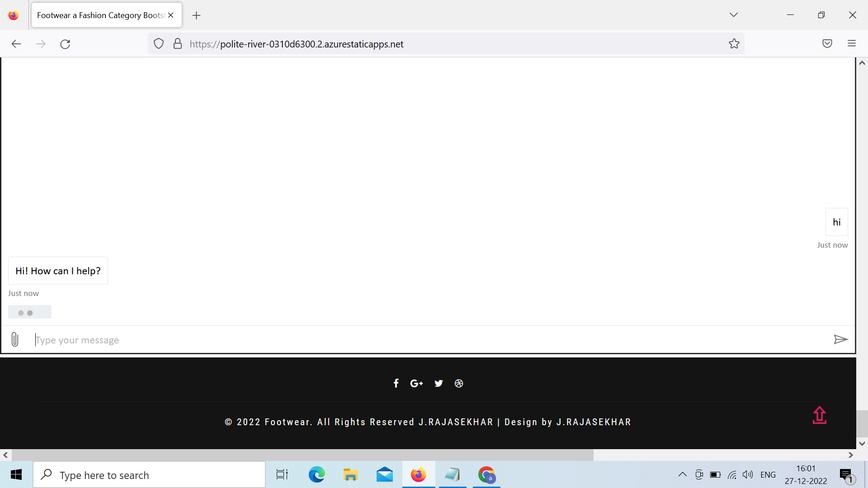Open the Dribbble footer icon

tap(459, 384)
